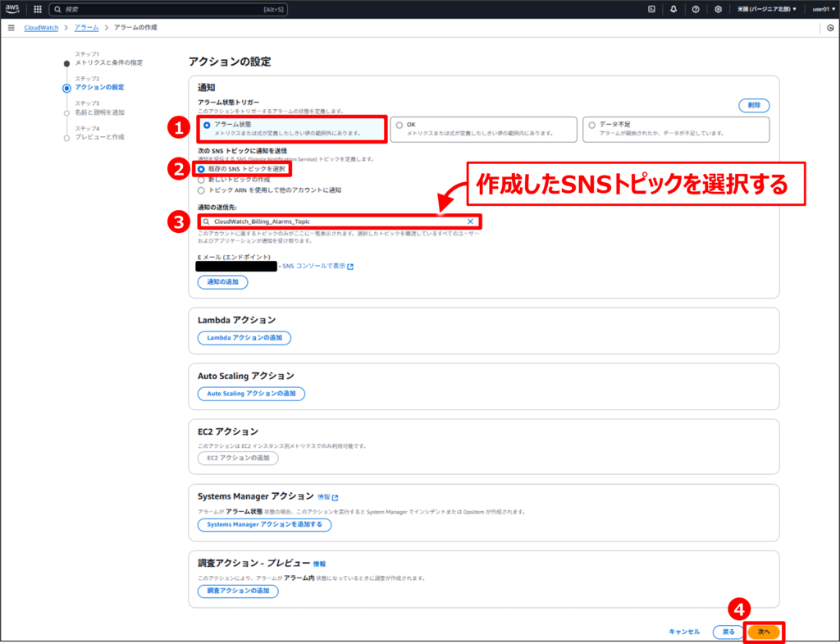Click 調査アクションの追加 button

point(238,591)
